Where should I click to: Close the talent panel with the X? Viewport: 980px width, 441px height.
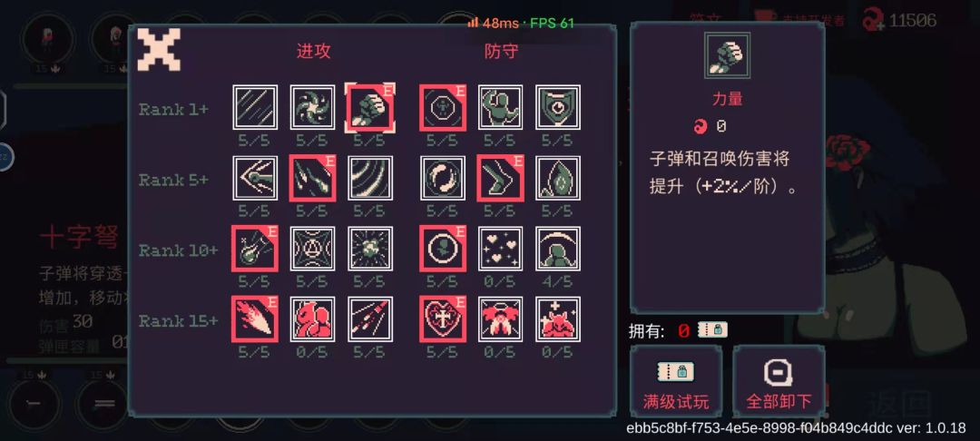click(x=159, y=49)
